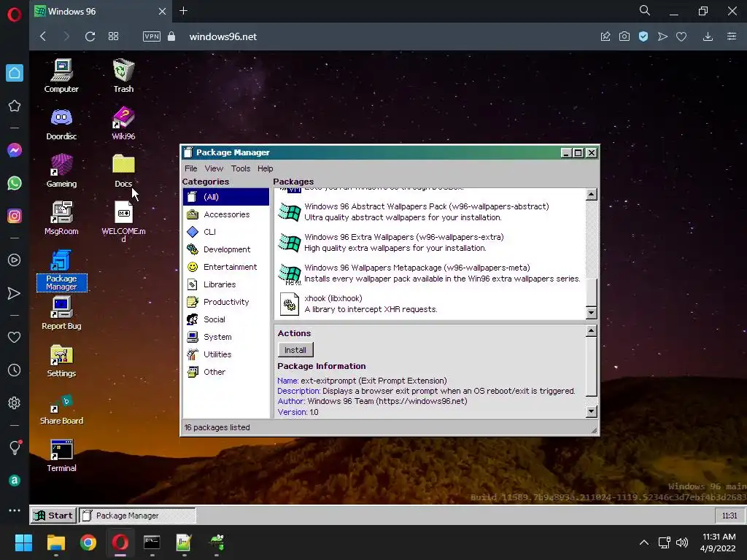Click the Windows 96 Start button
This screenshot has width=747, height=560.
pyautogui.click(x=54, y=516)
